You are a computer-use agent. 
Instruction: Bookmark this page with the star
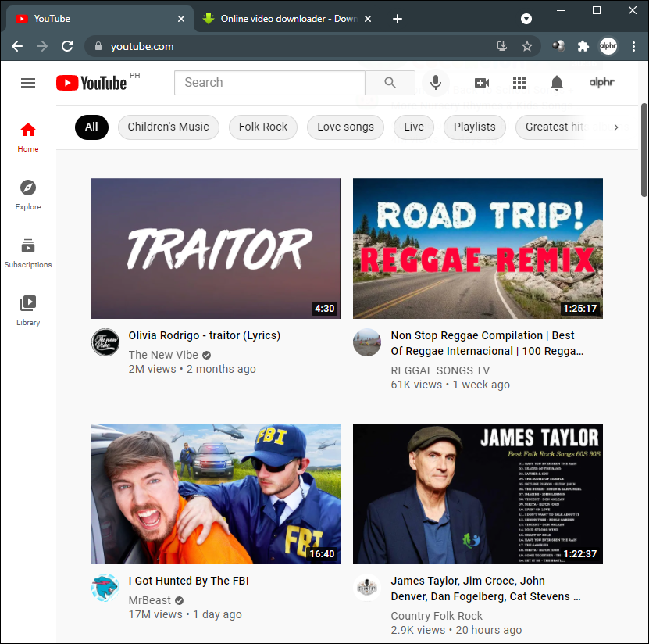[x=527, y=46]
